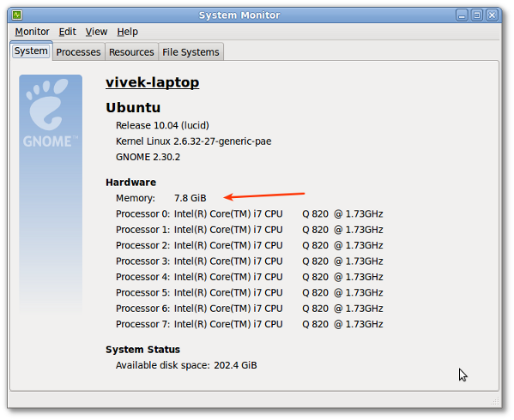Maximize the System Monitor window

click(477, 15)
